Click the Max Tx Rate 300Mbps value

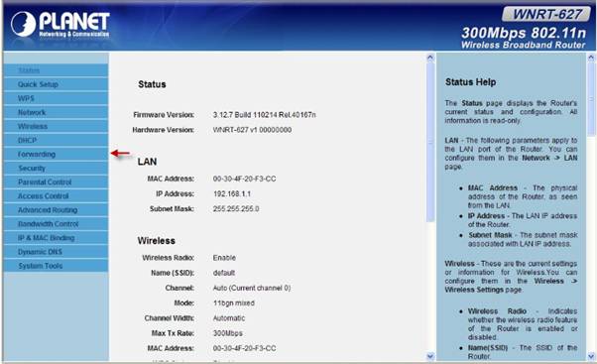tap(228, 333)
